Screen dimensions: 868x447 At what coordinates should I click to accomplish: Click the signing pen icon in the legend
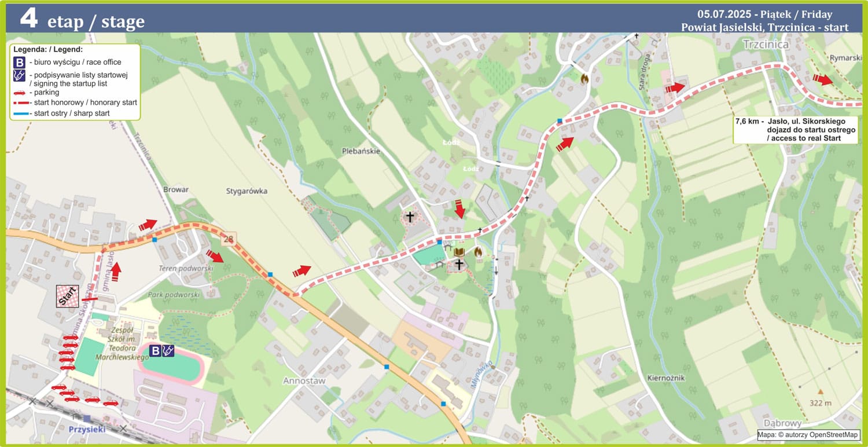(x=20, y=76)
